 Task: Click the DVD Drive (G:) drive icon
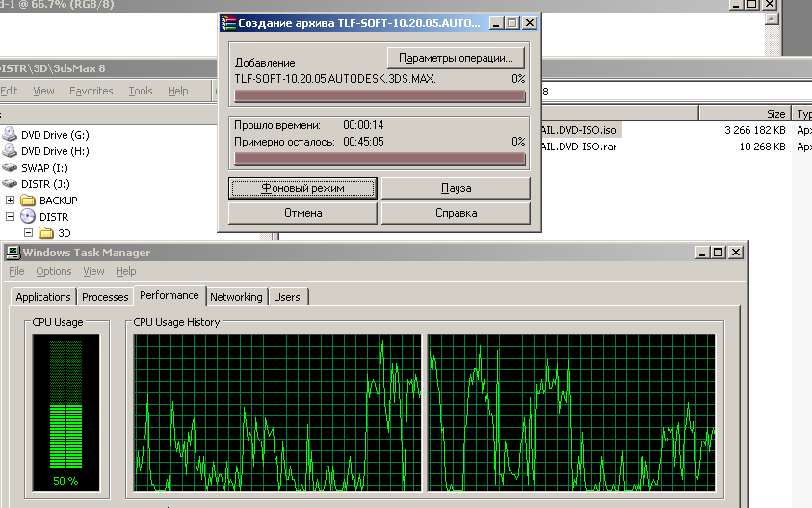tap(10, 134)
